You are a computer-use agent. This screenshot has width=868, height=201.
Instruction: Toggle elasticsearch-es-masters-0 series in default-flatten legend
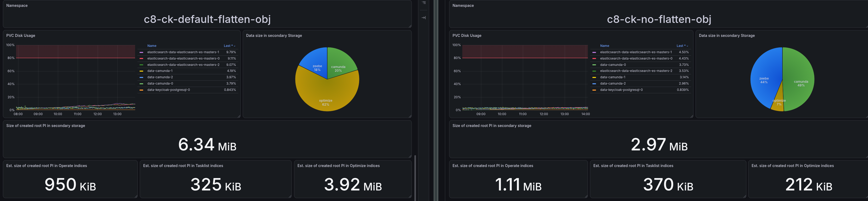pyautogui.click(x=183, y=58)
